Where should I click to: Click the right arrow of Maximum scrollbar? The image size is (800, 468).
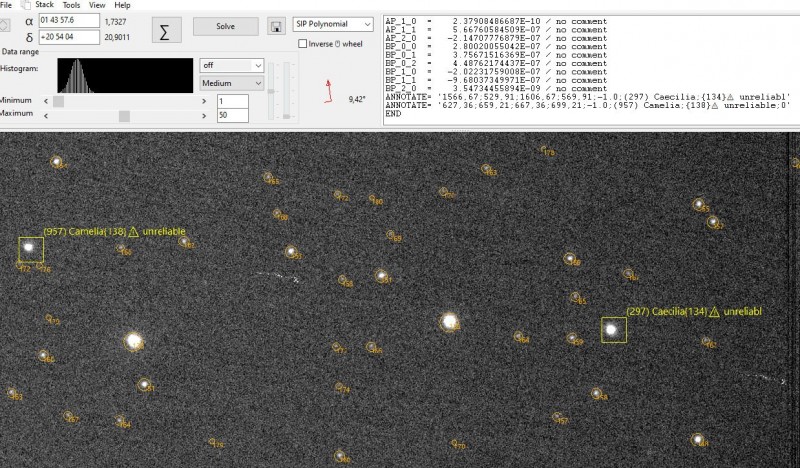(x=204, y=116)
